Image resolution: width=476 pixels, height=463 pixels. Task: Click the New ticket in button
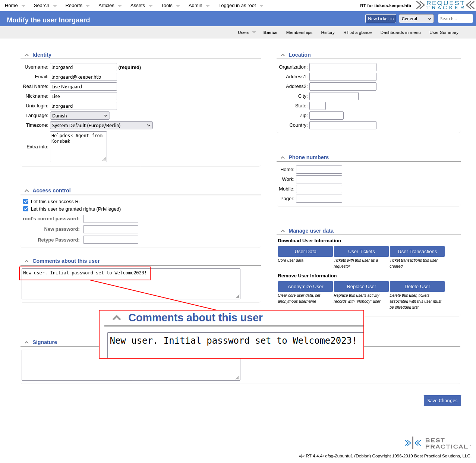coord(380,19)
